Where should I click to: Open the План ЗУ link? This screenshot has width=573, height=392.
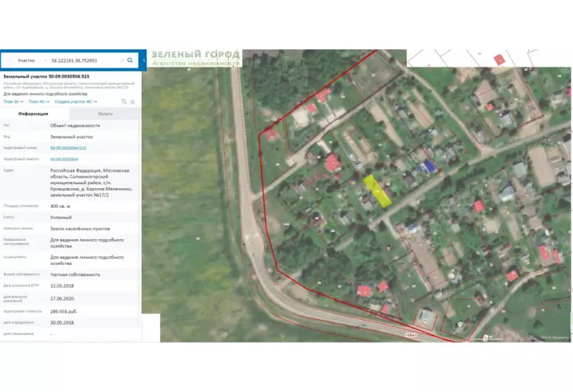13,101
